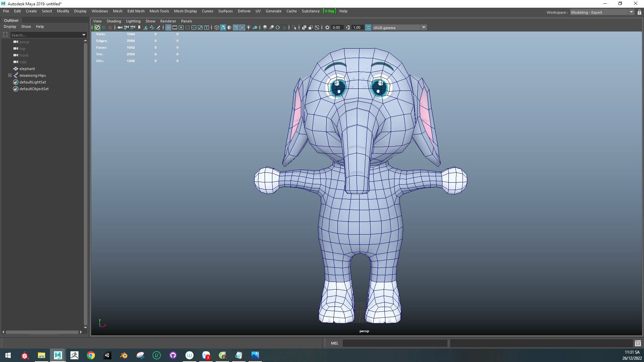Select the elephant mesh in Outliner
This screenshot has height=362, width=644.
coord(27,69)
